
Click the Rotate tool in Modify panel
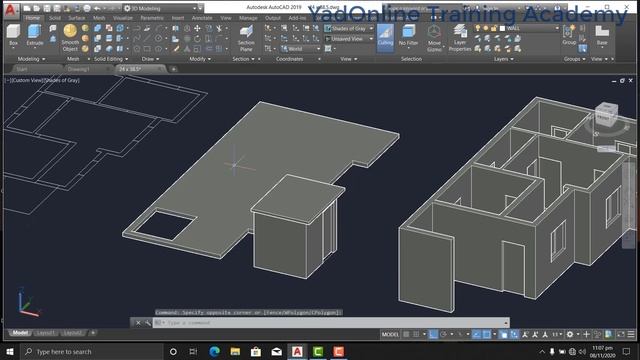click(x=197, y=39)
